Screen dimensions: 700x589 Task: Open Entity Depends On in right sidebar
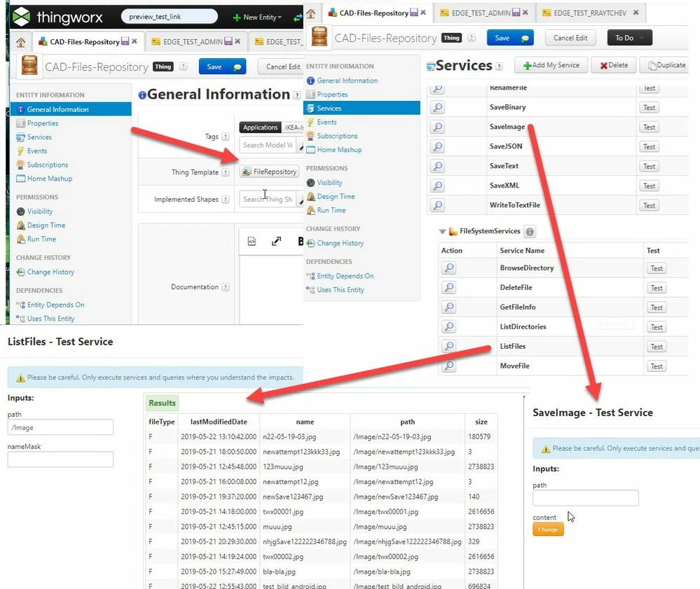tap(345, 276)
